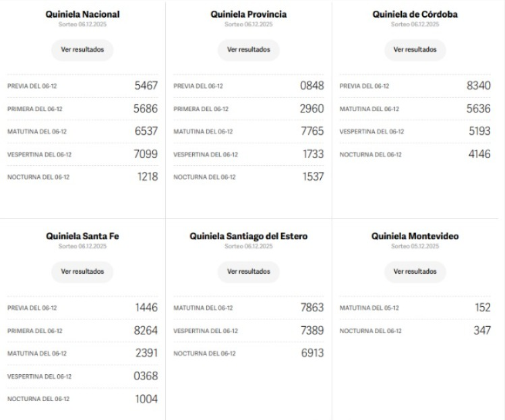Open Ver resultados for Quiniela Provincia

click(248, 49)
